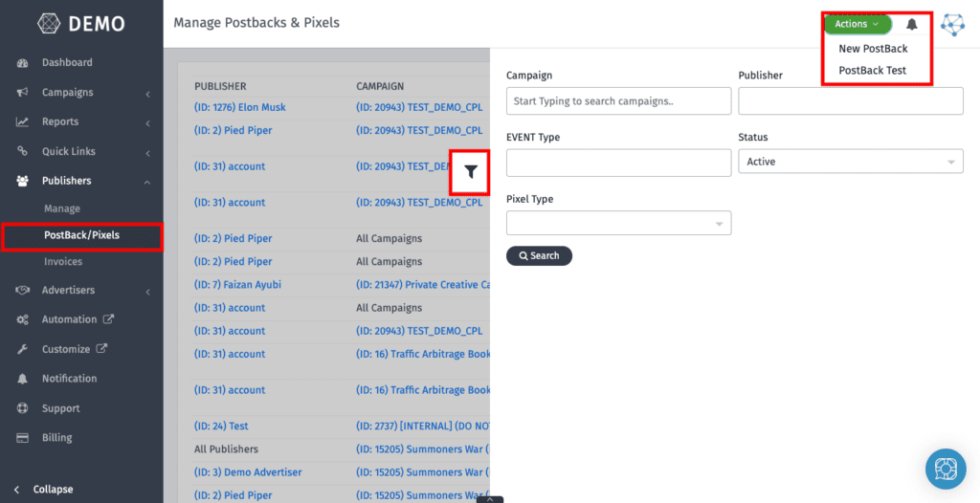Open PostBack/Pixels in sidebar

(81, 235)
